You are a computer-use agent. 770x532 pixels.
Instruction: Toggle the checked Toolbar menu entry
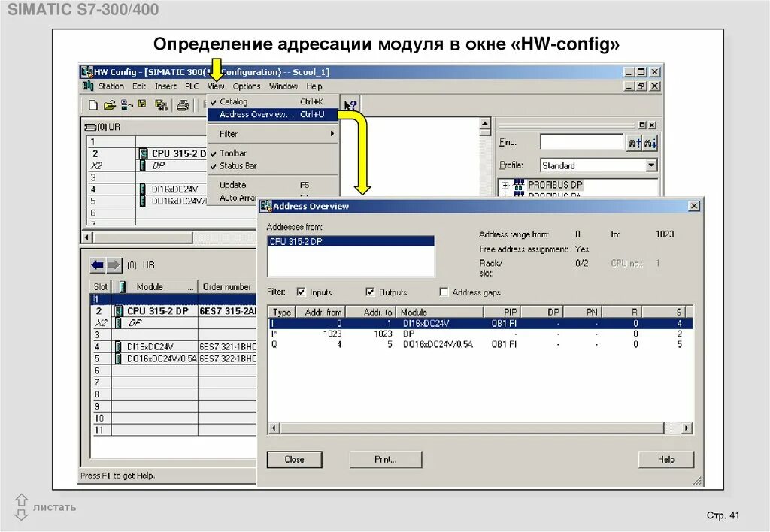(272, 153)
